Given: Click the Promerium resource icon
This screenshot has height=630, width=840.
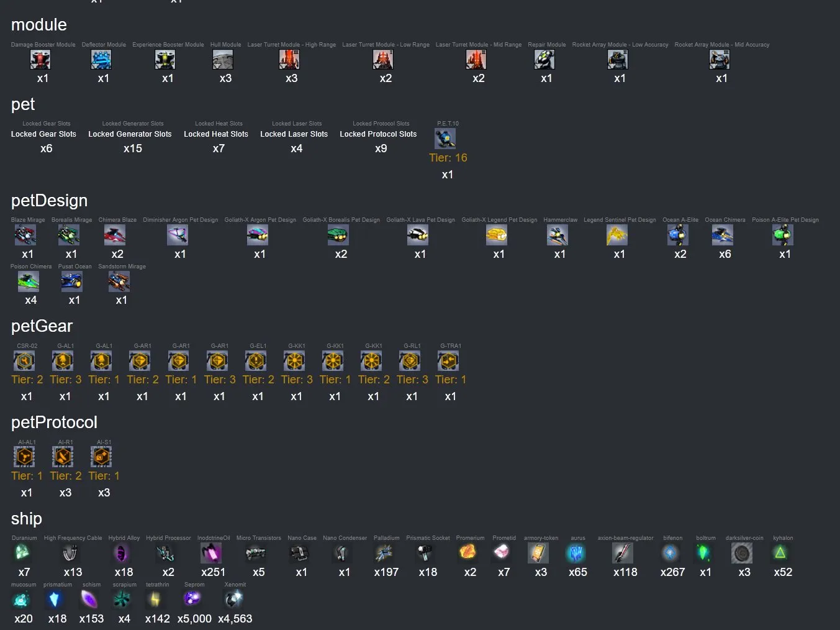Looking at the screenshot, I should tap(468, 553).
